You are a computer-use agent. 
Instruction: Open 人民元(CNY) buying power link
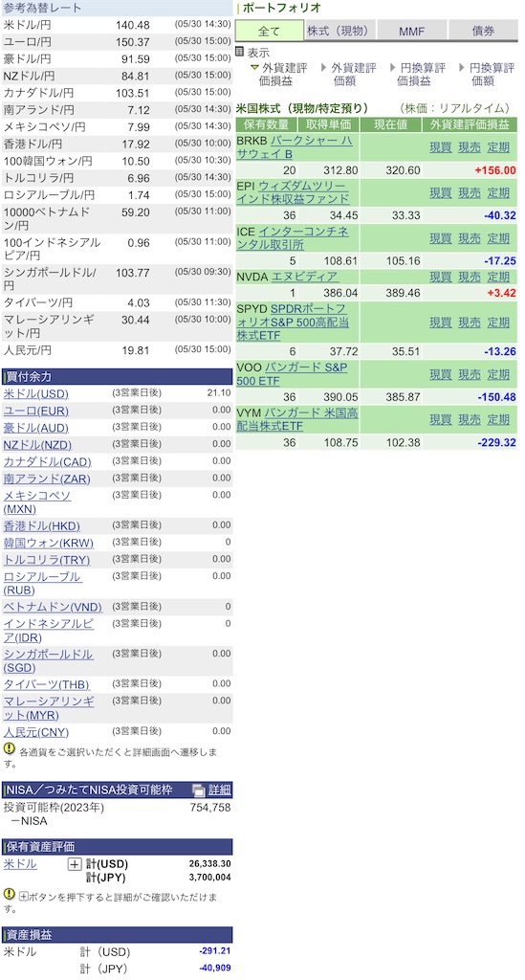pyautogui.click(x=36, y=732)
